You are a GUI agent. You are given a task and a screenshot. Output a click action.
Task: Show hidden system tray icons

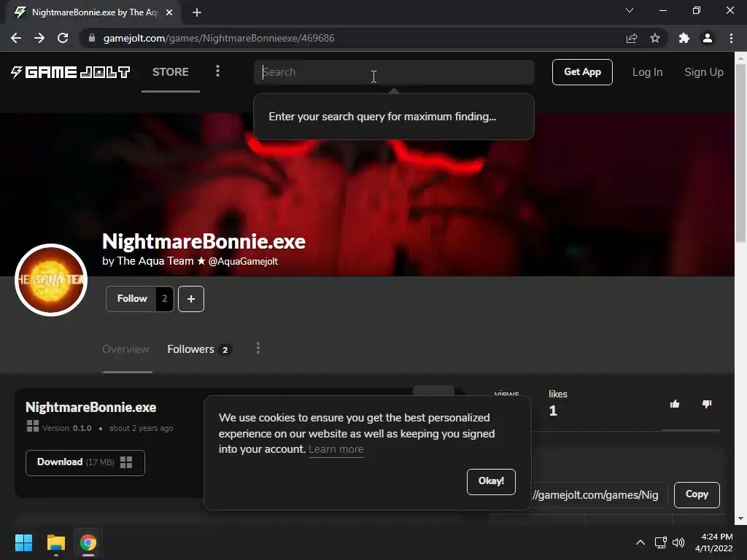[640, 542]
